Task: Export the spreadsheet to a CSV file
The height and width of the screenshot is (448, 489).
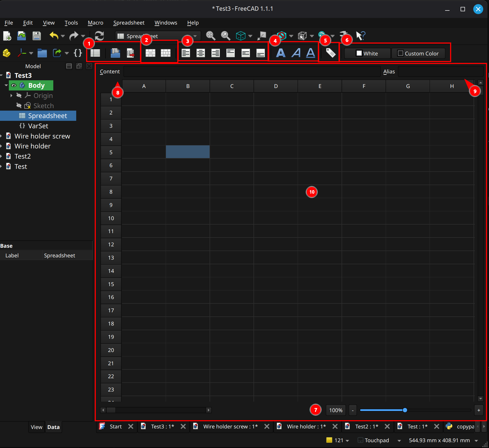Action: point(130,53)
